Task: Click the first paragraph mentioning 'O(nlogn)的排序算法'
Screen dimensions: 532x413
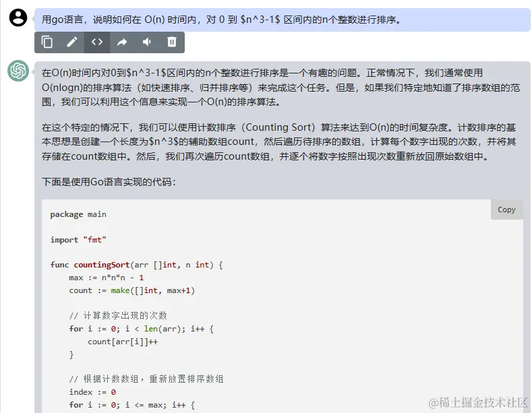Action: (x=280, y=88)
